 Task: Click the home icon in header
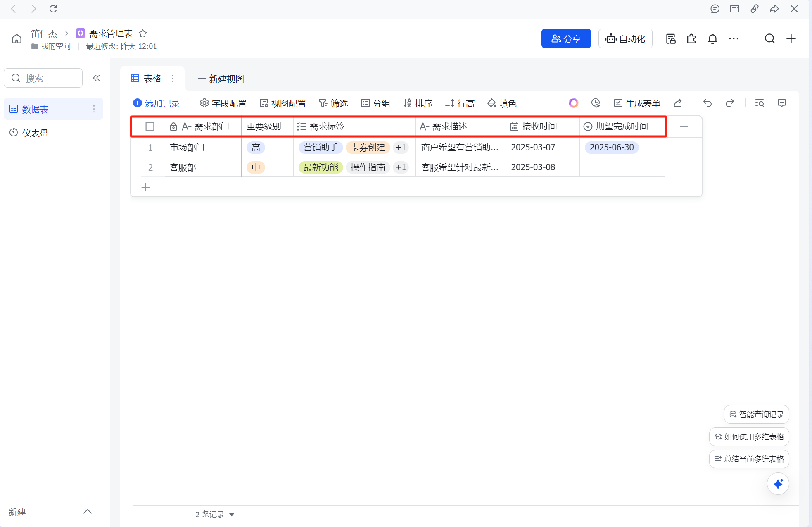[17, 39]
